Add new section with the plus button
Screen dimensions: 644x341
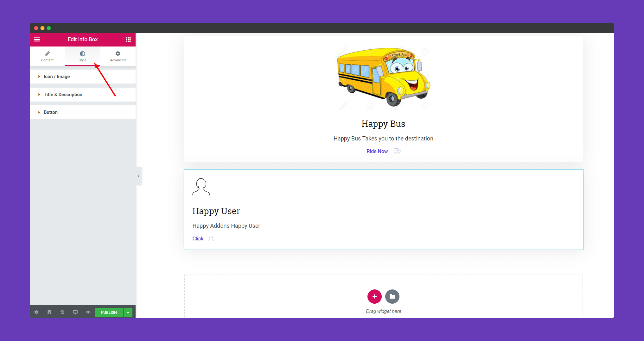coord(374,296)
